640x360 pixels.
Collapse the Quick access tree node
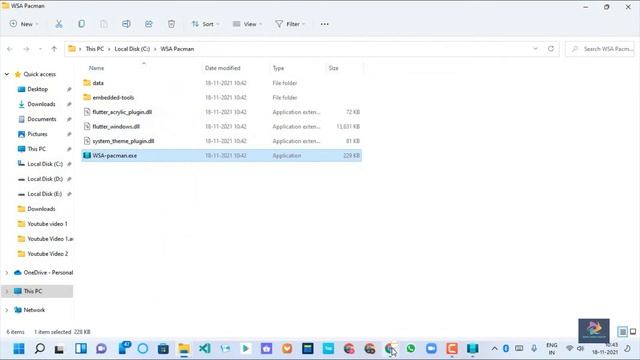(x=7, y=74)
